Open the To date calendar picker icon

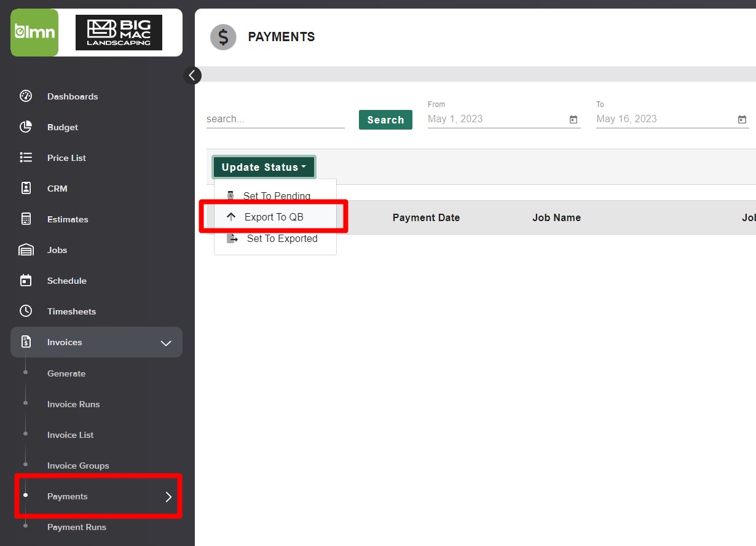click(742, 119)
